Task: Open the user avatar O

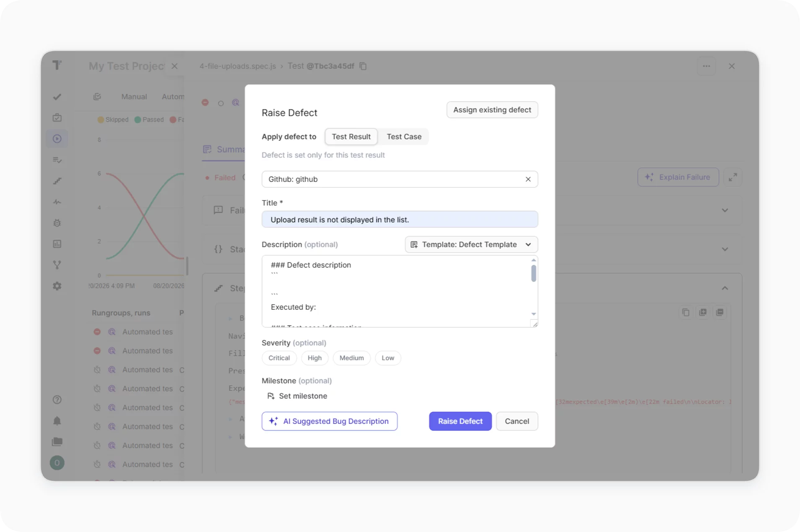Action: pos(57,463)
